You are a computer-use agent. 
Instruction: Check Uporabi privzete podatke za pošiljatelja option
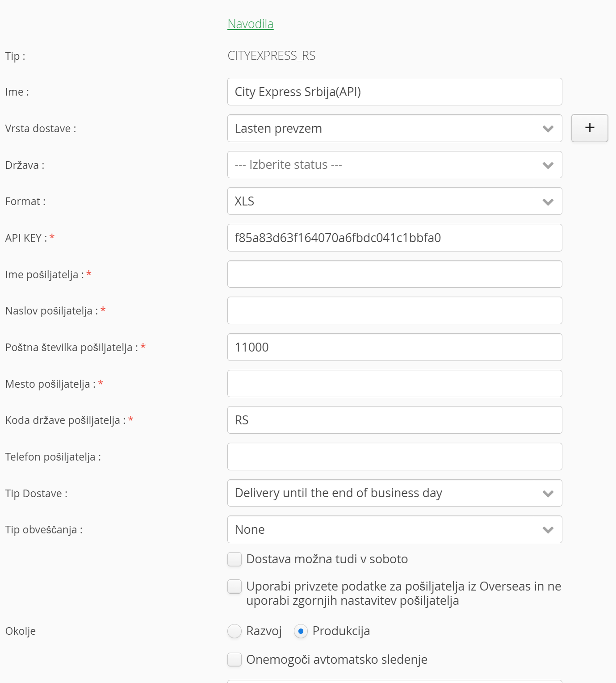coord(235,587)
